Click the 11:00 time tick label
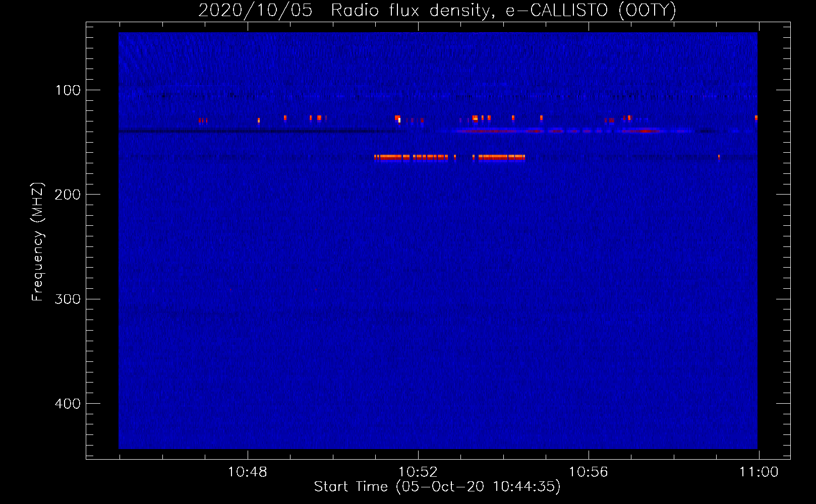The width and height of the screenshot is (816, 504). [x=759, y=472]
